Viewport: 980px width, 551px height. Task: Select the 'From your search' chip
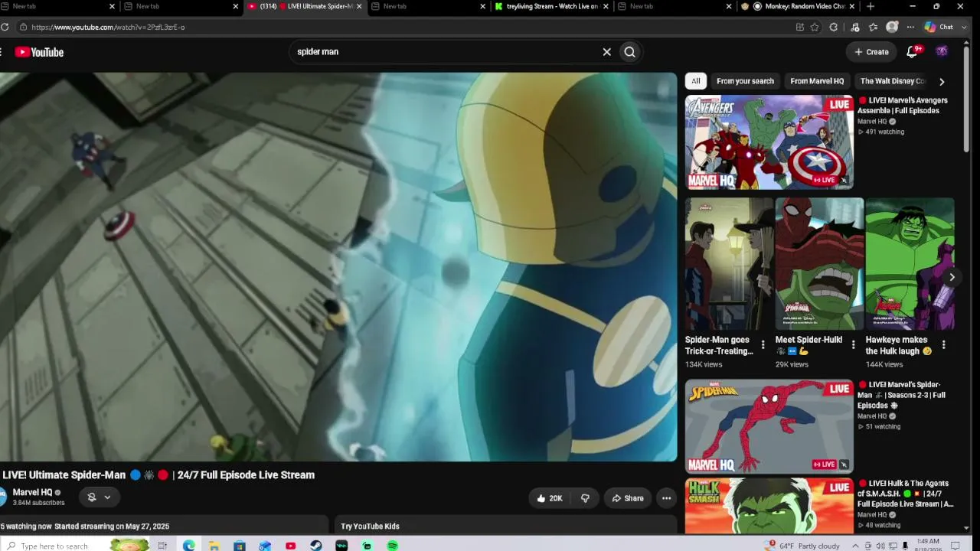pyautogui.click(x=745, y=81)
